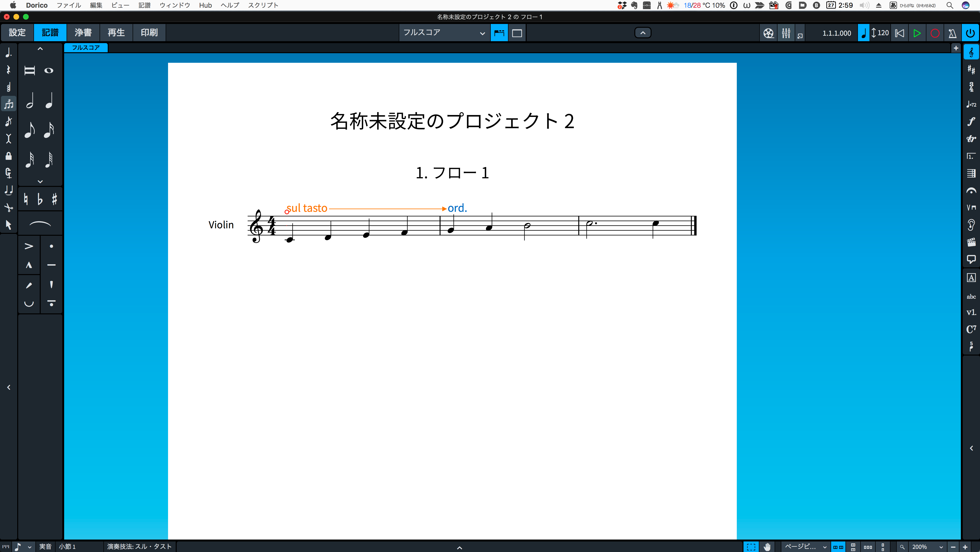Apply marcato articulation
The image size is (980, 552).
tap(29, 265)
